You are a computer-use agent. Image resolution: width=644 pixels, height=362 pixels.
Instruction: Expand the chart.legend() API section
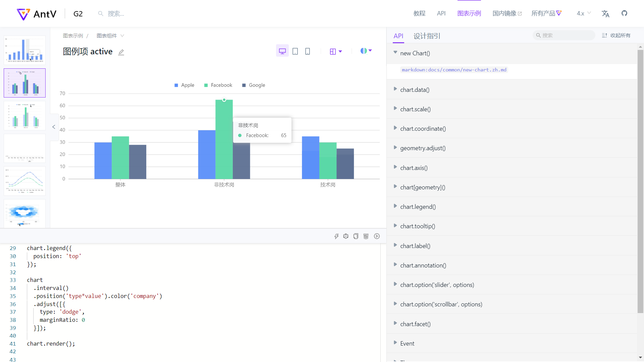(418, 207)
